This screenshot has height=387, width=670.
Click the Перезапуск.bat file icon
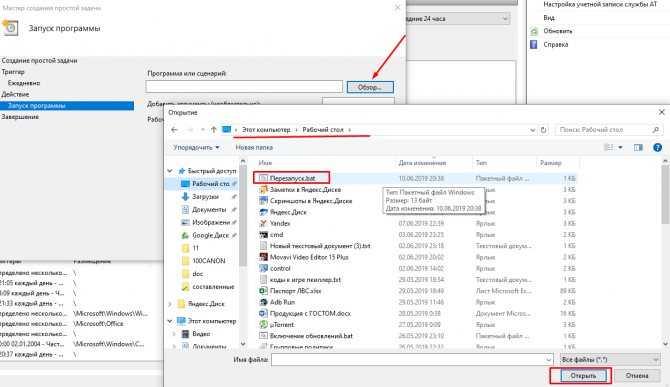coord(264,178)
